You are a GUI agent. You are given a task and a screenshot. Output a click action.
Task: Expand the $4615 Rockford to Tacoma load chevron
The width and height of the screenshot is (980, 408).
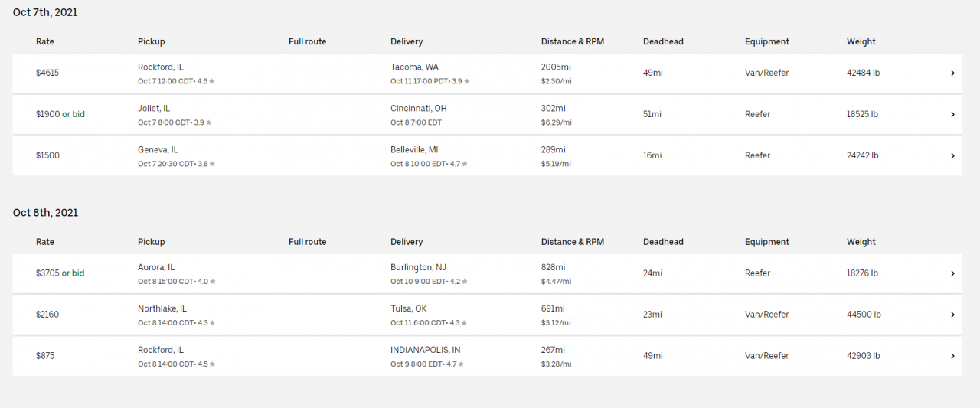[x=952, y=73]
